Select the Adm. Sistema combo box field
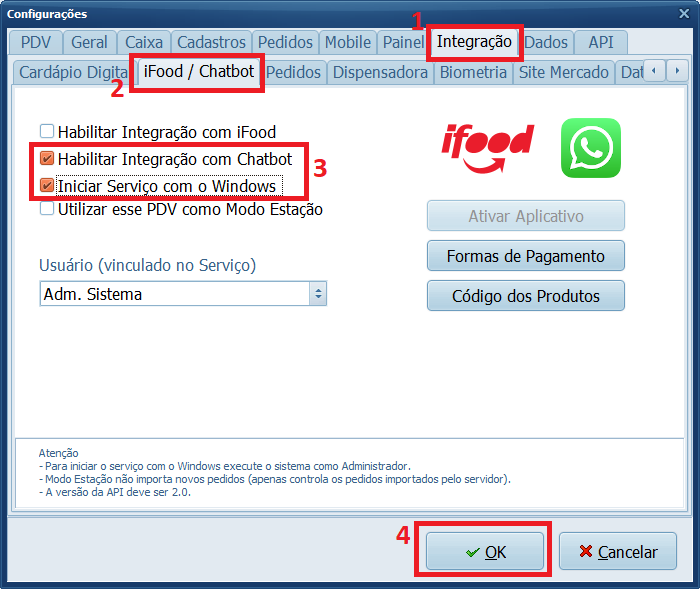The height and width of the screenshot is (589, 700). pyautogui.click(x=183, y=293)
